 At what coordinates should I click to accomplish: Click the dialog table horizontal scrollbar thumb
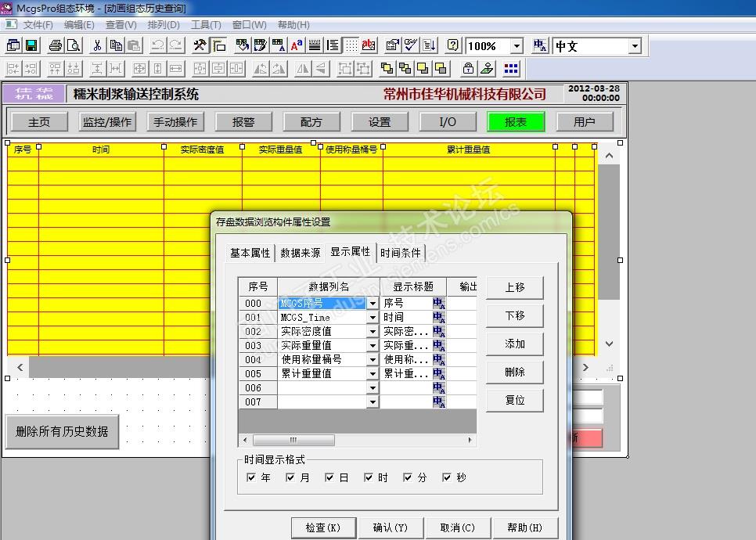(293, 440)
